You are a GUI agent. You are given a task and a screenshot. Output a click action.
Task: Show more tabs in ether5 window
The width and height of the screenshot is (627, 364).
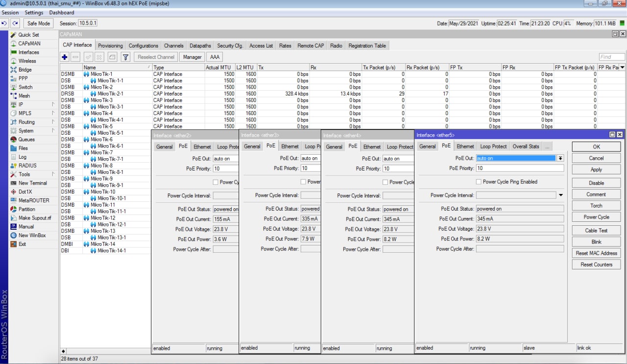click(547, 146)
